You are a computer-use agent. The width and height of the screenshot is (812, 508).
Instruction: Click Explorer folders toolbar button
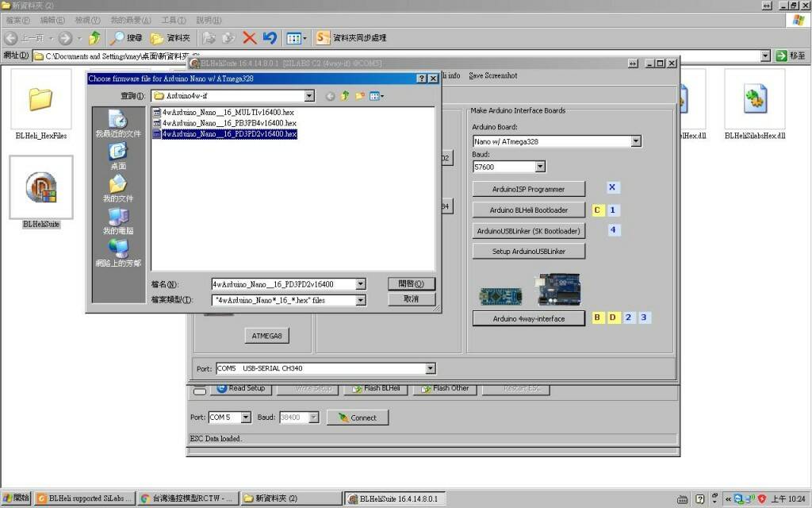pyautogui.click(x=170, y=38)
